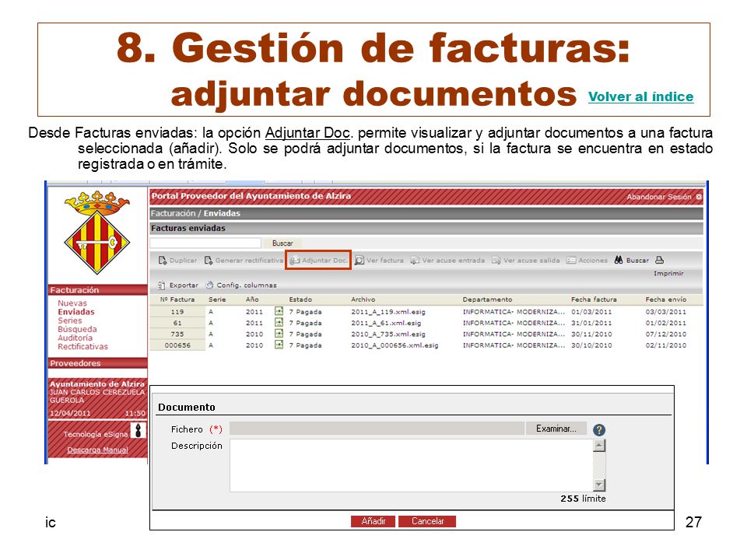747x560 pixels.
Task: Sort by the Archivo column header
Action: tap(363, 299)
